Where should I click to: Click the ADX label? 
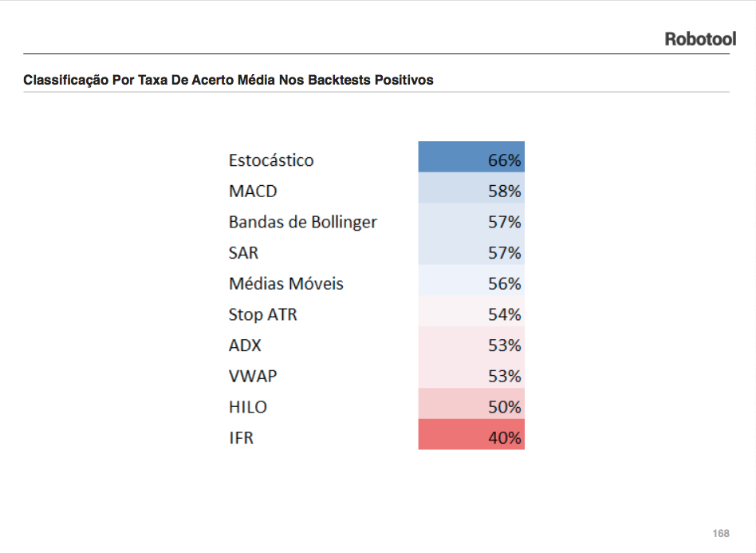(245, 346)
